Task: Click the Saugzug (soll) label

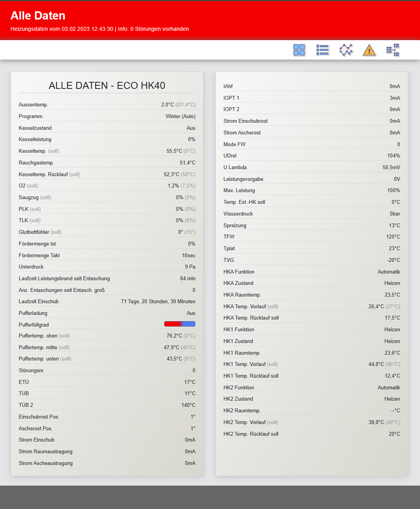Action: [x=35, y=197]
